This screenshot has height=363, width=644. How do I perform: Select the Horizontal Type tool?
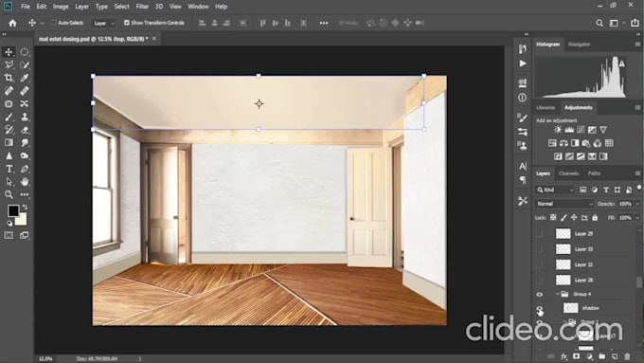coord(9,169)
